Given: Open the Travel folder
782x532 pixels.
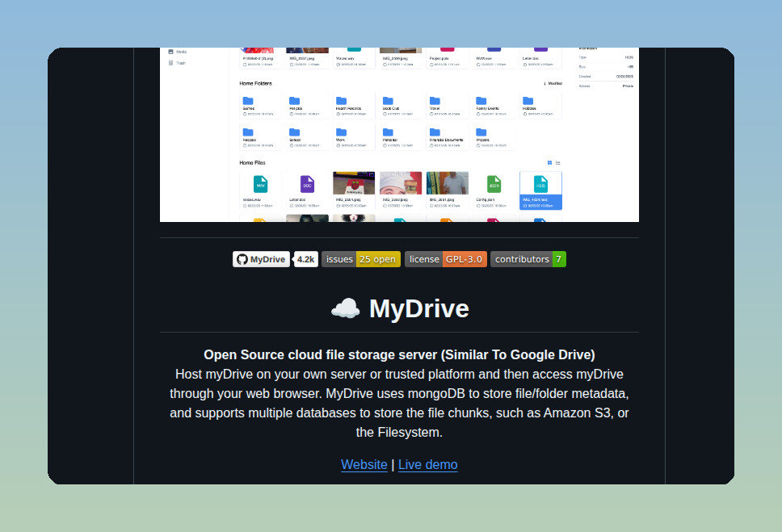Looking at the screenshot, I should [435, 101].
